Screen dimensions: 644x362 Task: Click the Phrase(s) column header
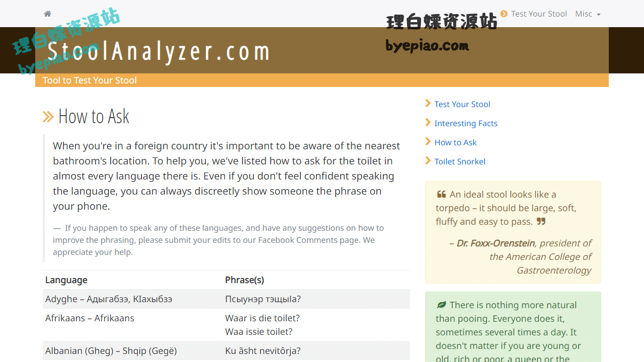tap(245, 280)
